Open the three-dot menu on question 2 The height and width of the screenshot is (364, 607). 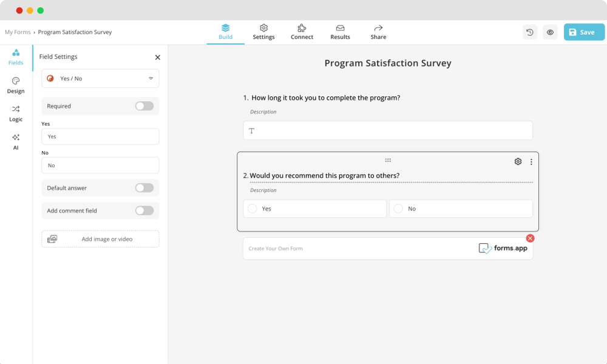(x=532, y=161)
